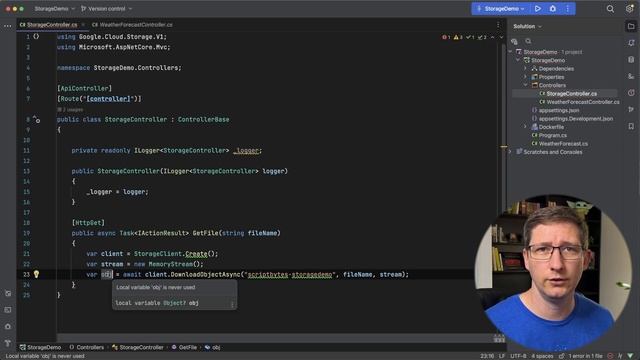Click StorageDemo breadcrumb at bottom
Image resolution: width=640 pixels, height=360 pixels.
coord(40,347)
